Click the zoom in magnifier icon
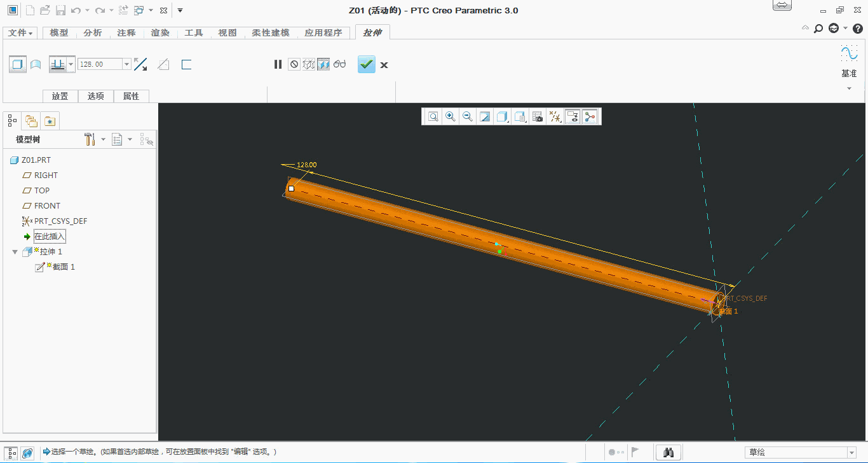The height and width of the screenshot is (463, 868). [x=451, y=116]
